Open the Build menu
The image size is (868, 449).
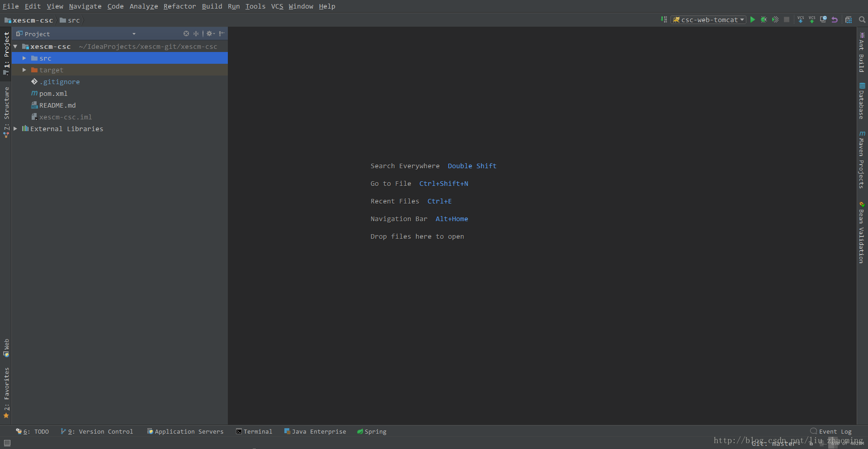tap(212, 6)
